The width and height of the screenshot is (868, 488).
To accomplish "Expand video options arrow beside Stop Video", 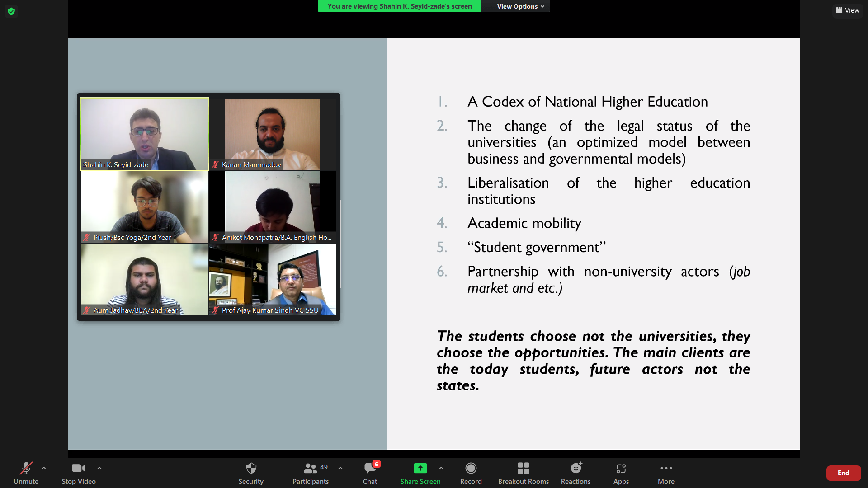I will (x=99, y=468).
